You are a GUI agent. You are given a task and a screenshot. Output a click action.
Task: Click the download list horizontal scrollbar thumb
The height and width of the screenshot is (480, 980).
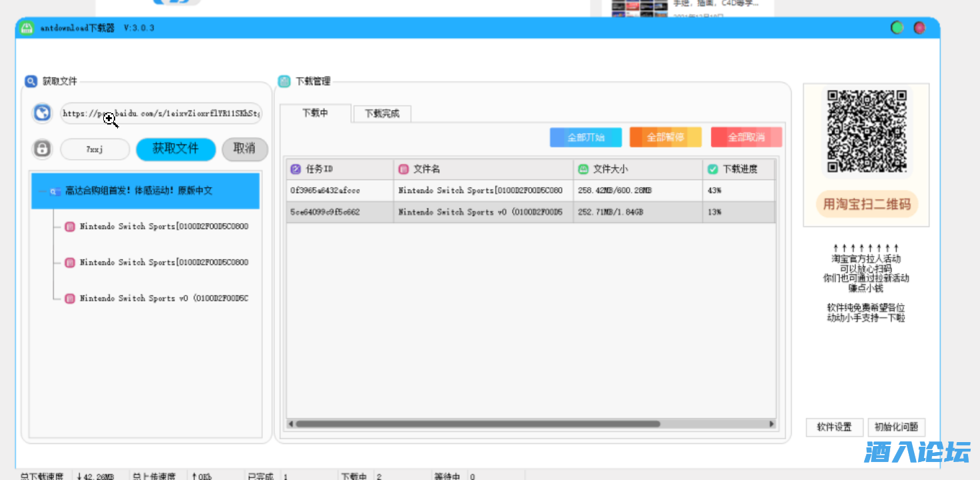tap(477, 424)
